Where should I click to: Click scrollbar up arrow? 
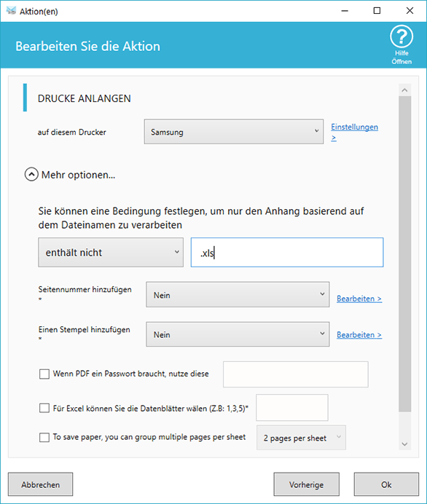pyautogui.click(x=405, y=90)
